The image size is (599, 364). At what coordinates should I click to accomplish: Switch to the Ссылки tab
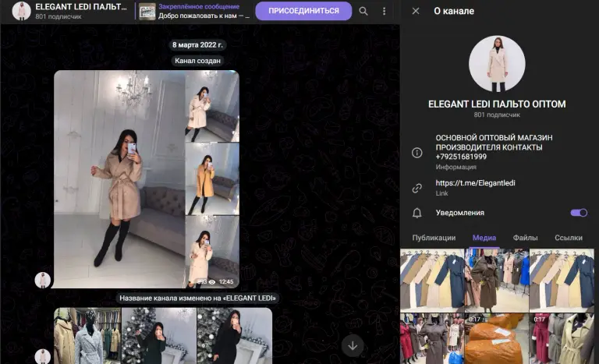point(569,238)
